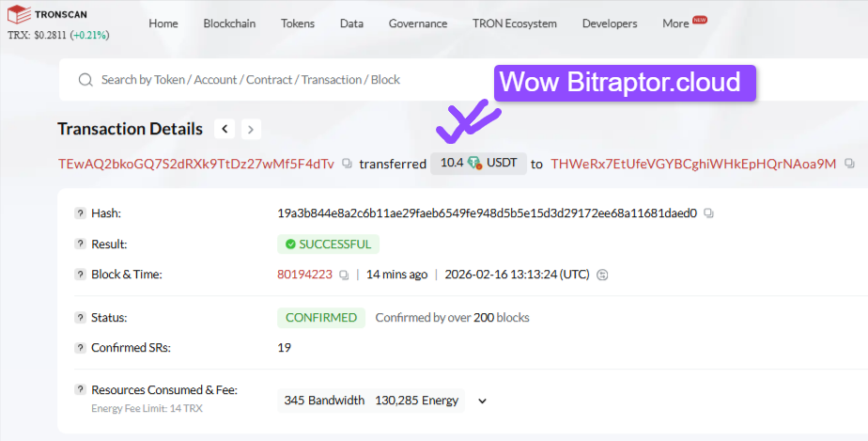Go to next transaction arrow
The height and width of the screenshot is (441, 868).
tap(251, 129)
